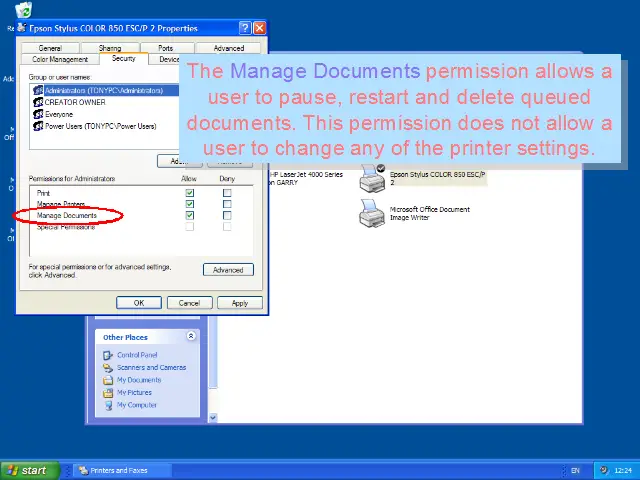Click the system tray icon beside the clock
The height and width of the screenshot is (480, 640).
click(604, 470)
